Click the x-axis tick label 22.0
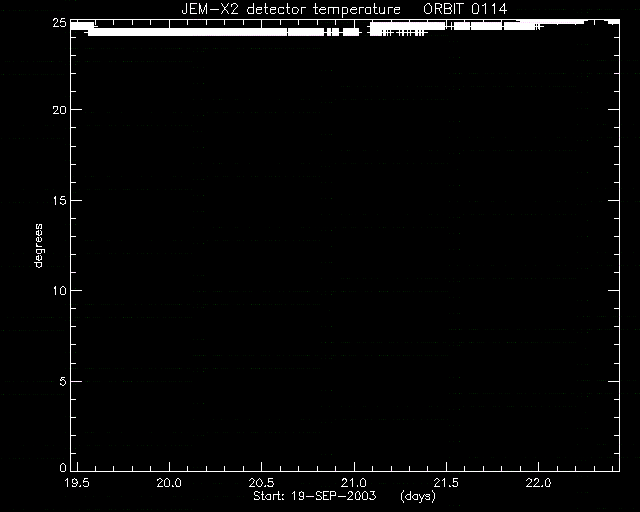This screenshot has height=512, width=640. (538, 483)
